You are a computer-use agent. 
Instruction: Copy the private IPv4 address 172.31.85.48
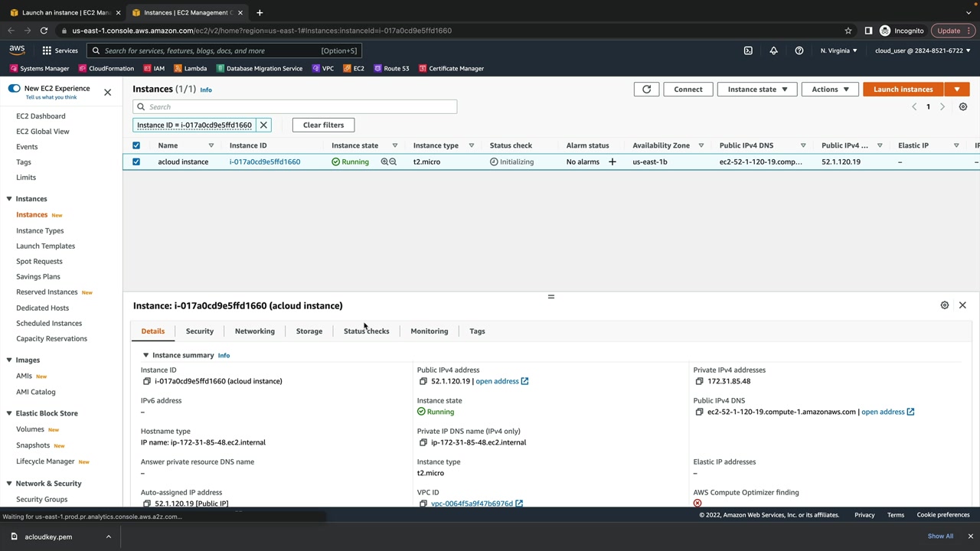pos(700,381)
